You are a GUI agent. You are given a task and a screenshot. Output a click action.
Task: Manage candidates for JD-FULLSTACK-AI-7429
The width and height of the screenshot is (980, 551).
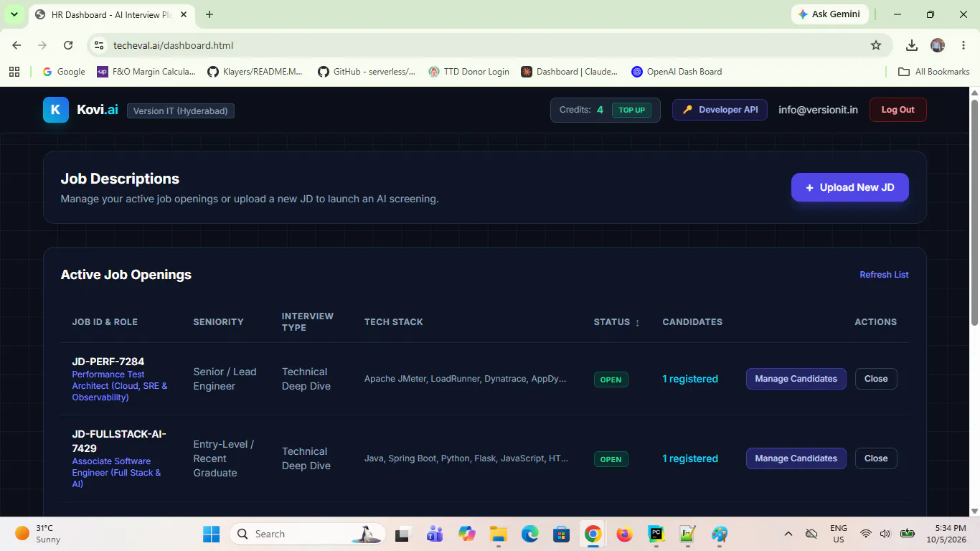(x=796, y=458)
